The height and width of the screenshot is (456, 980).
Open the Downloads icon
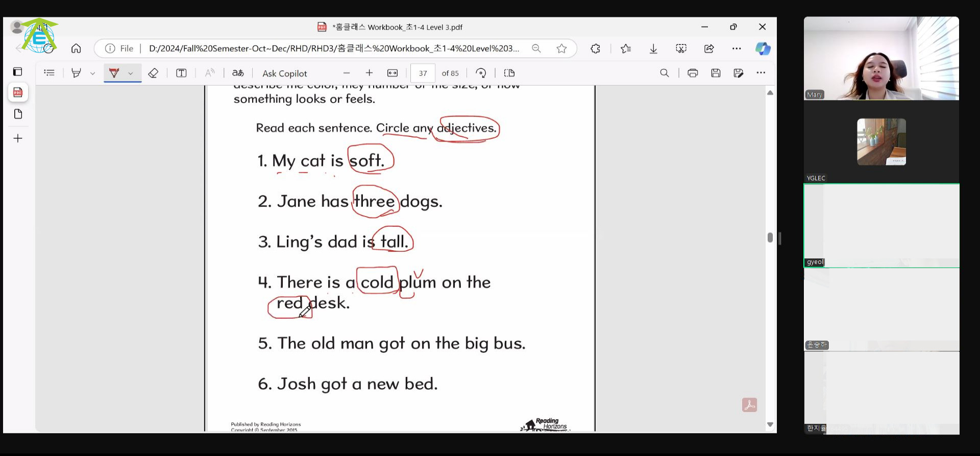pyautogui.click(x=653, y=49)
